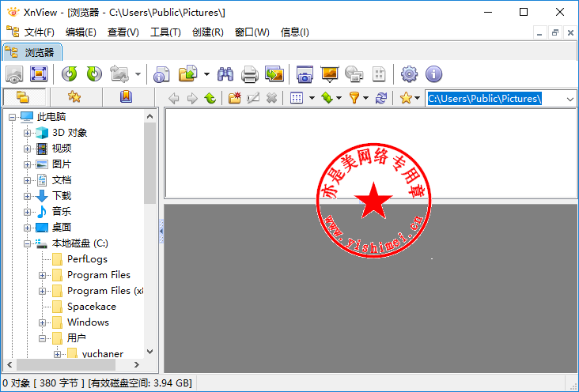Click the Sort by icon
This screenshot has width=579, height=392.
tap(327, 98)
